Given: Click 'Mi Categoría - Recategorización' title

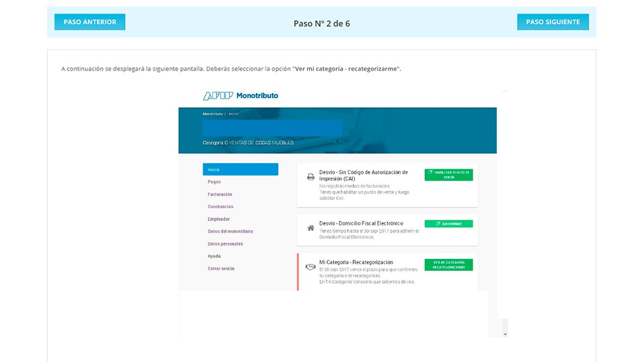Looking at the screenshot, I should 356,262.
